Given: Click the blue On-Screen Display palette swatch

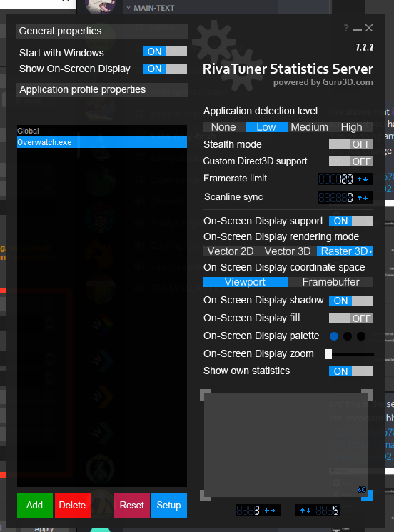Looking at the screenshot, I should point(334,336).
